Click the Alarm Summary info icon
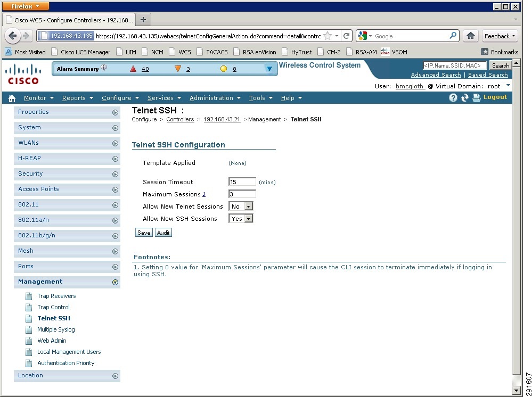532x397 pixels. [x=104, y=68]
